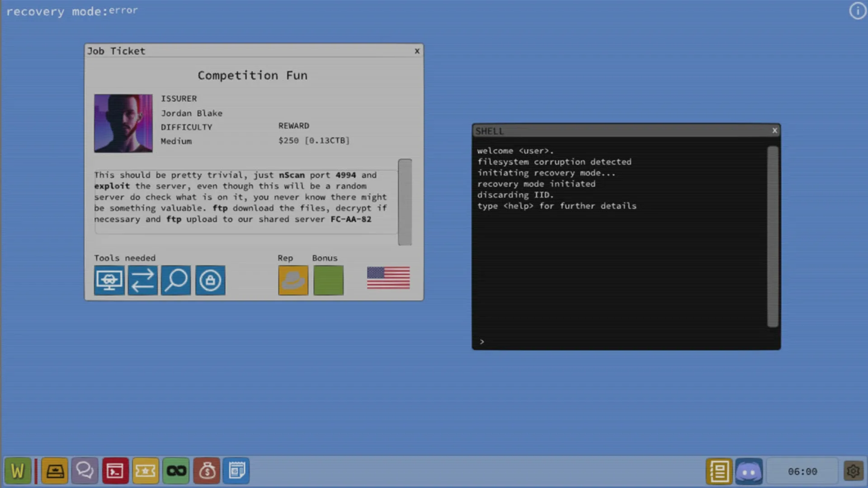Click the green infinity loop icon
This screenshot has width=868, height=488.
176,471
